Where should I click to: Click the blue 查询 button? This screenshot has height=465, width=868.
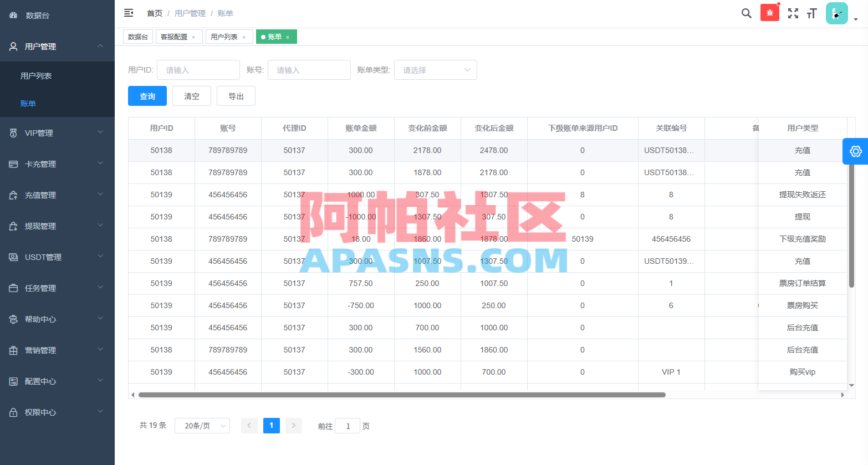tap(147, 96)
